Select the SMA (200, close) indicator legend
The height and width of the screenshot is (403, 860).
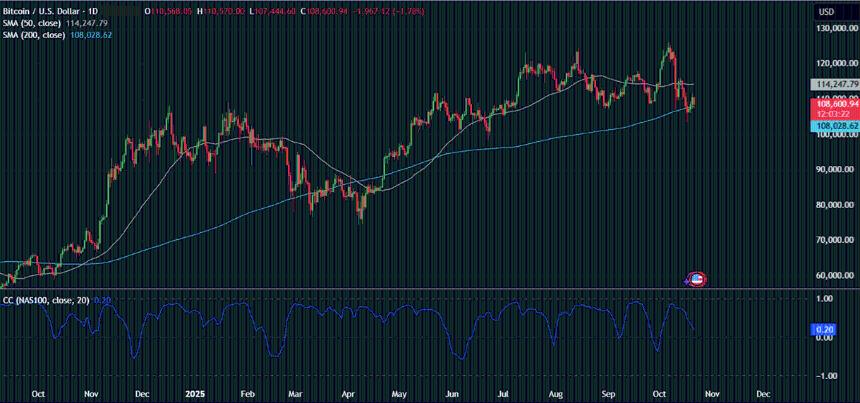35,35
